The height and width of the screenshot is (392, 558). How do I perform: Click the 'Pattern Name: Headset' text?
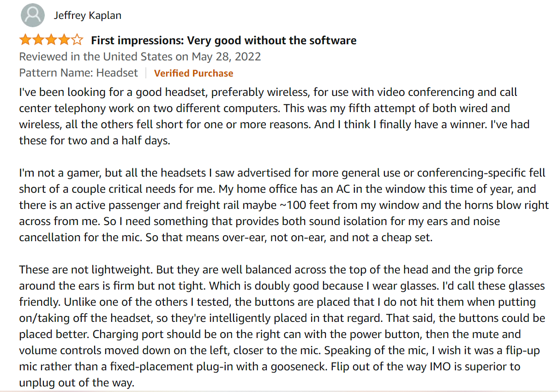point(78,73)
